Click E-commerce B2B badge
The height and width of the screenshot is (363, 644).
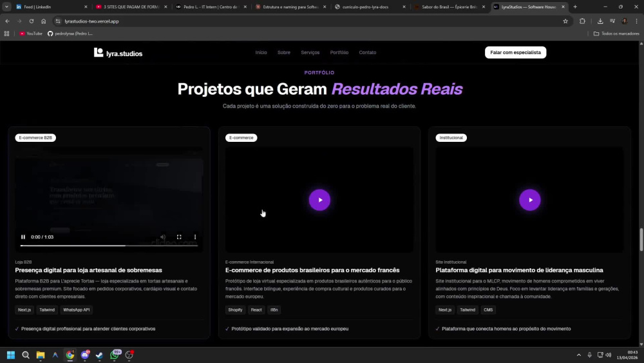35,138
